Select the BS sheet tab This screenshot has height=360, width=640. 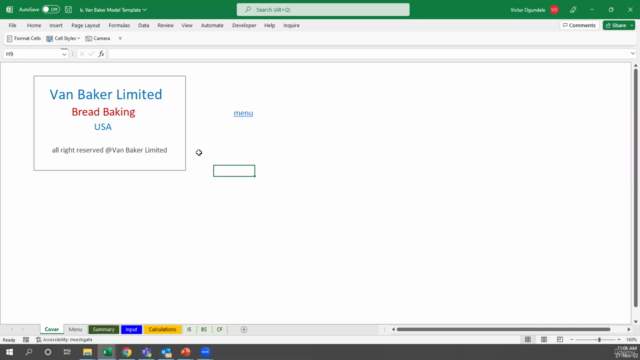coord(204,329)
